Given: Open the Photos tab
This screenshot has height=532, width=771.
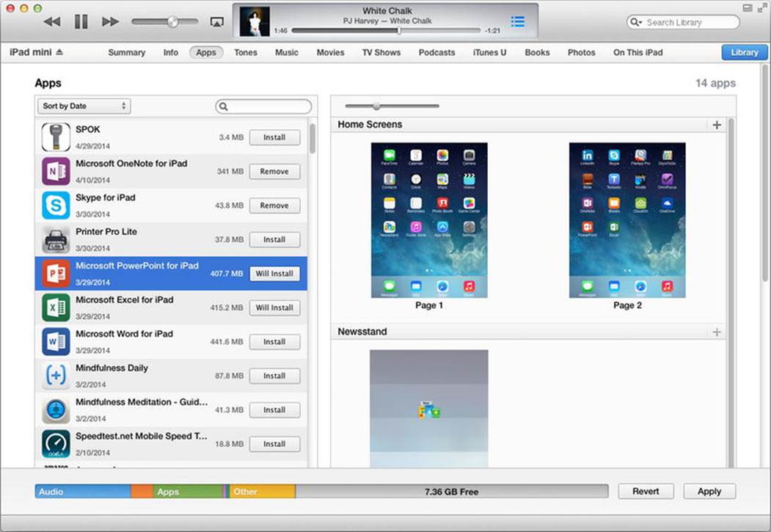Looking at the screenshot, I should (581, 52).
